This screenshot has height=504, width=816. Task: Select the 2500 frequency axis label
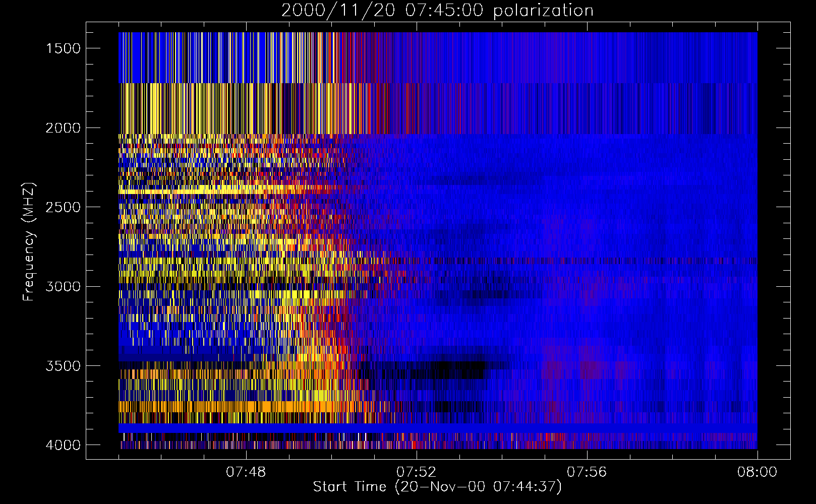point(63,207)
